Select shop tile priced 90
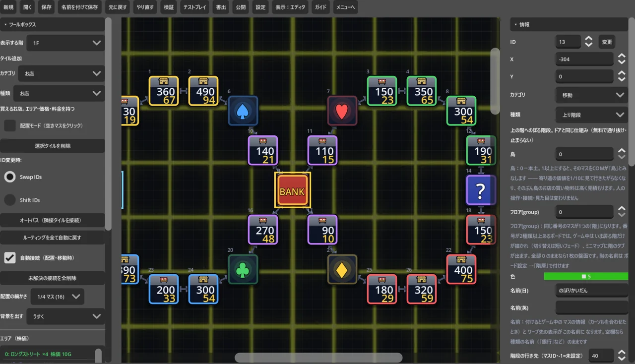The height and width of the screenshot is (364, 635). [322, 230]
